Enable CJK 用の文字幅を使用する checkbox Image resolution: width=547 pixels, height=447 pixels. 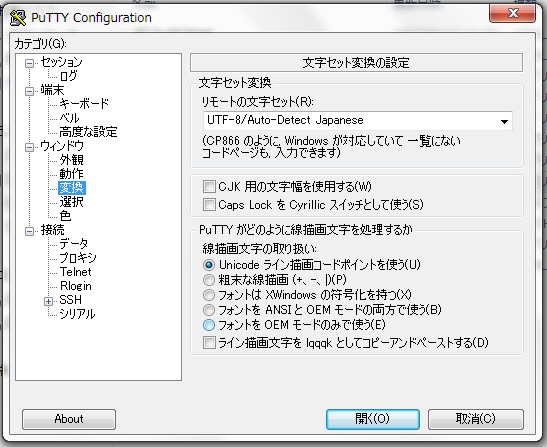point(209,186)
